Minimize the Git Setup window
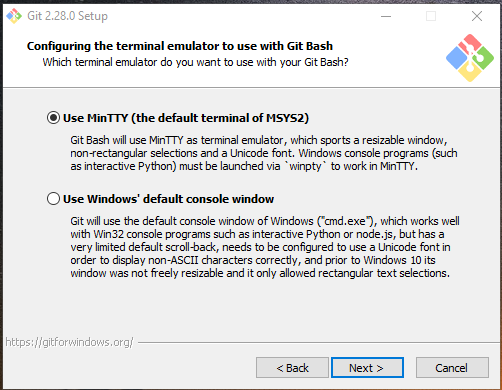This screenshot has height=390, width=502. 386,16
